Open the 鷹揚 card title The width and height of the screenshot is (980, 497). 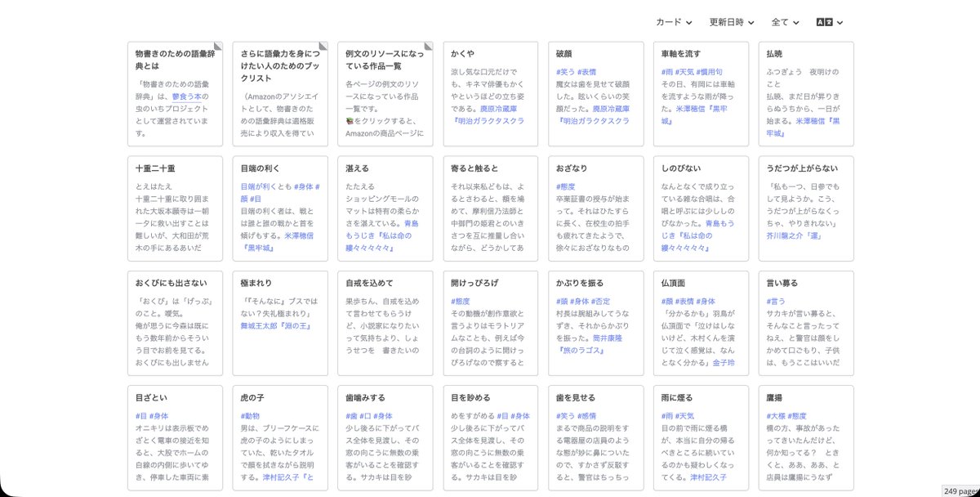point(774,397)
